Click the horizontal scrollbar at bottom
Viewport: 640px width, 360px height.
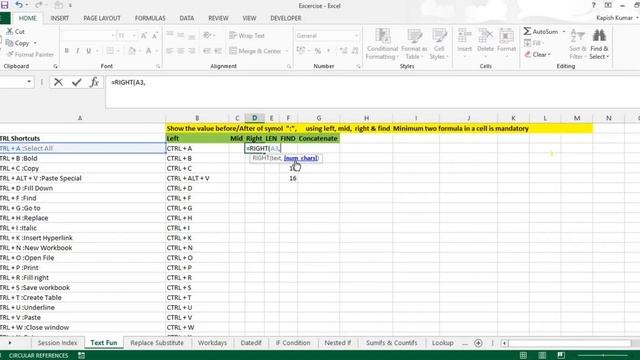(571, 343)
